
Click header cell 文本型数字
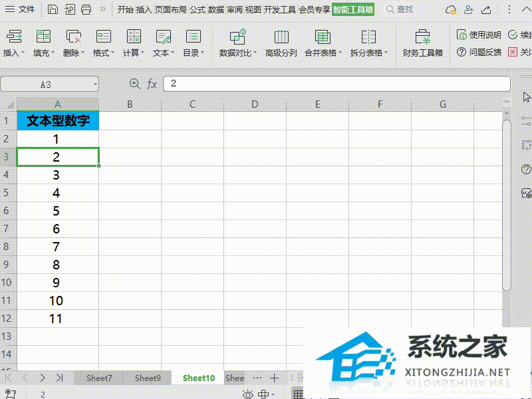coord(58,121)
